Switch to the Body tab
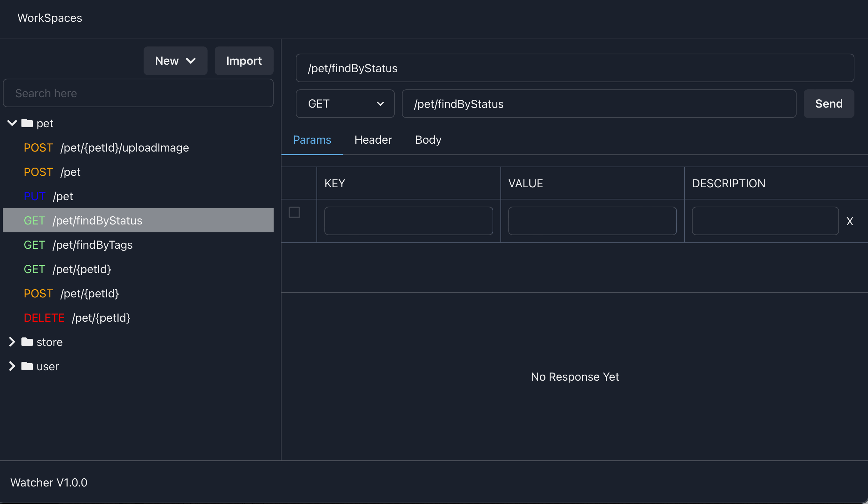 click(x=428, y=140)
